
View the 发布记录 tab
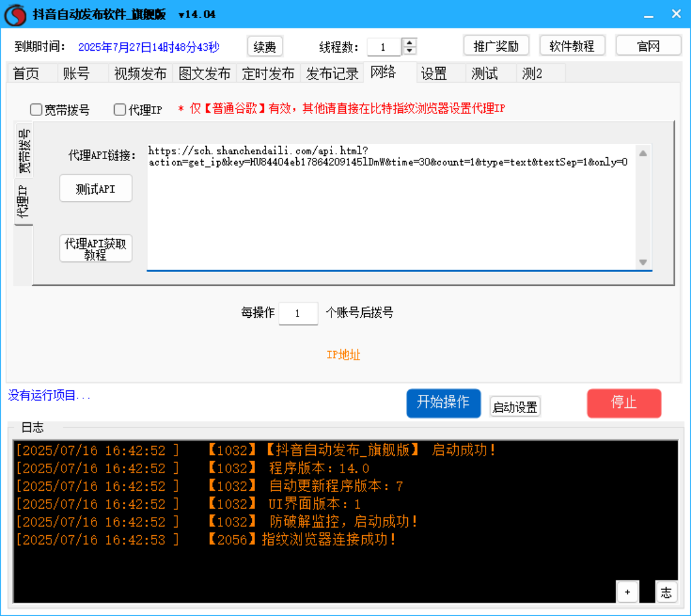click(x=332, y=74)
